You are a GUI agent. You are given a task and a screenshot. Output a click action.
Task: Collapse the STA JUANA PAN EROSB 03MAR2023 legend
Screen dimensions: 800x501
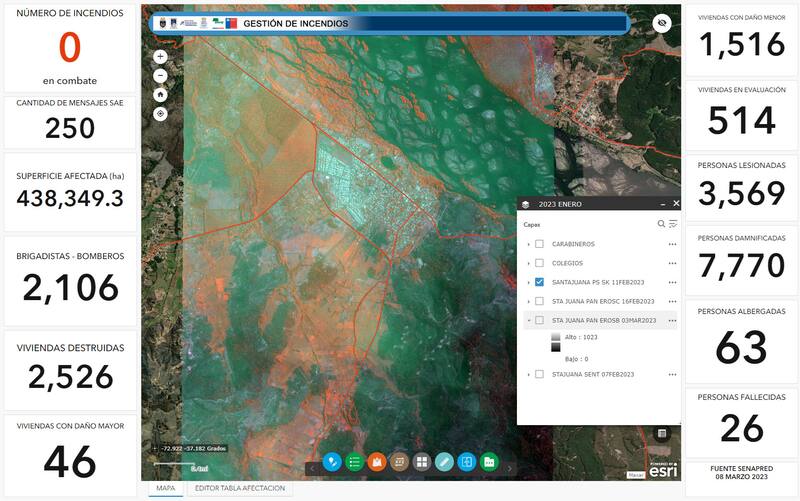528,320
